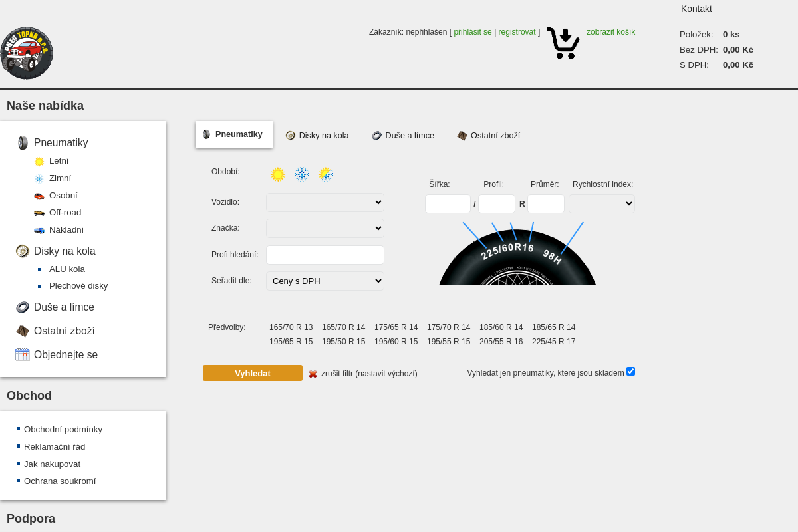Click the tire icon beside Pneumatiky in sidebar
Screen dimensions: 798x532
23,142
